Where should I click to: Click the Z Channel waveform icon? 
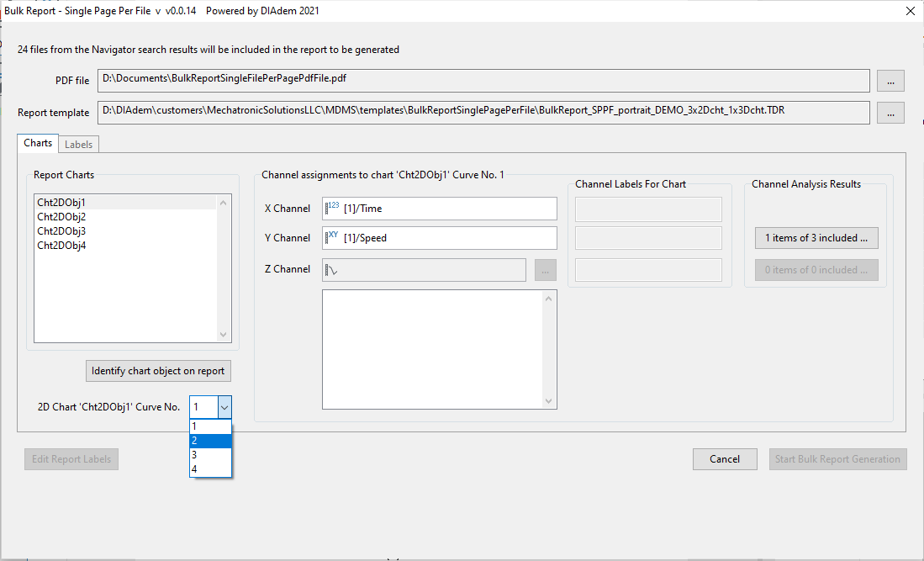point(332,270)
